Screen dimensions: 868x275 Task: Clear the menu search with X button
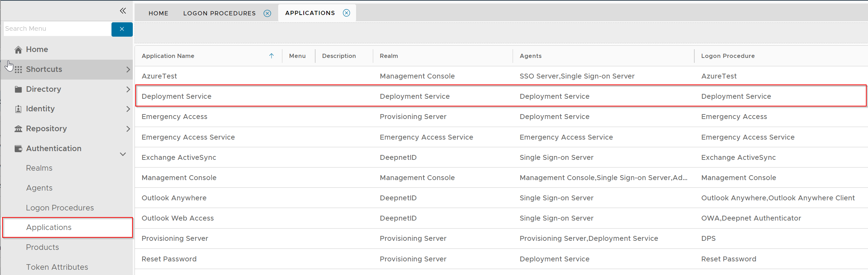[x=122, y=29]
